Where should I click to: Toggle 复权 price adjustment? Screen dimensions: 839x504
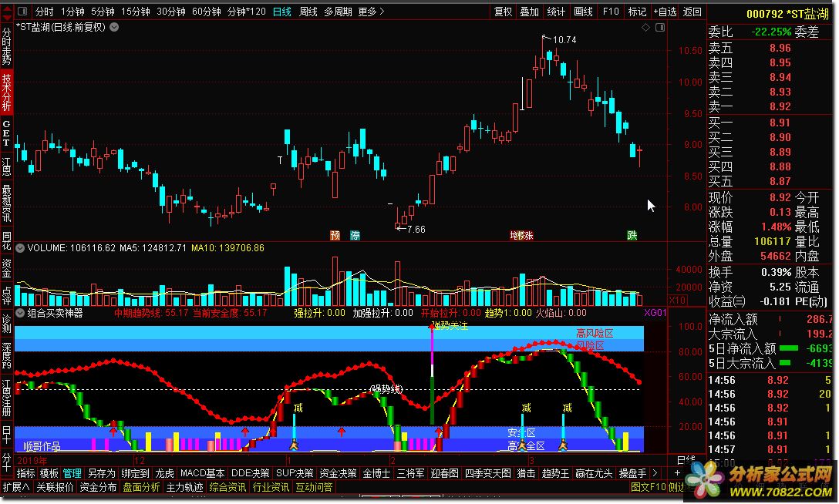point(504,12)
